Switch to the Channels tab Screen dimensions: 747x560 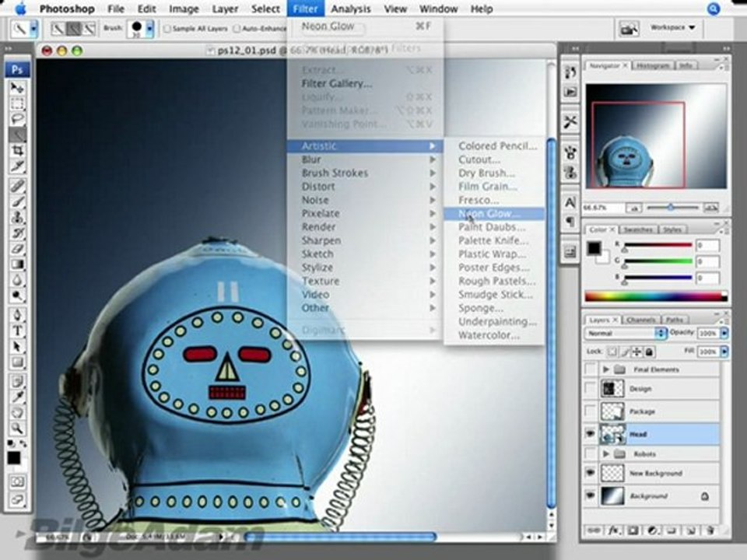tap(640, 320)
